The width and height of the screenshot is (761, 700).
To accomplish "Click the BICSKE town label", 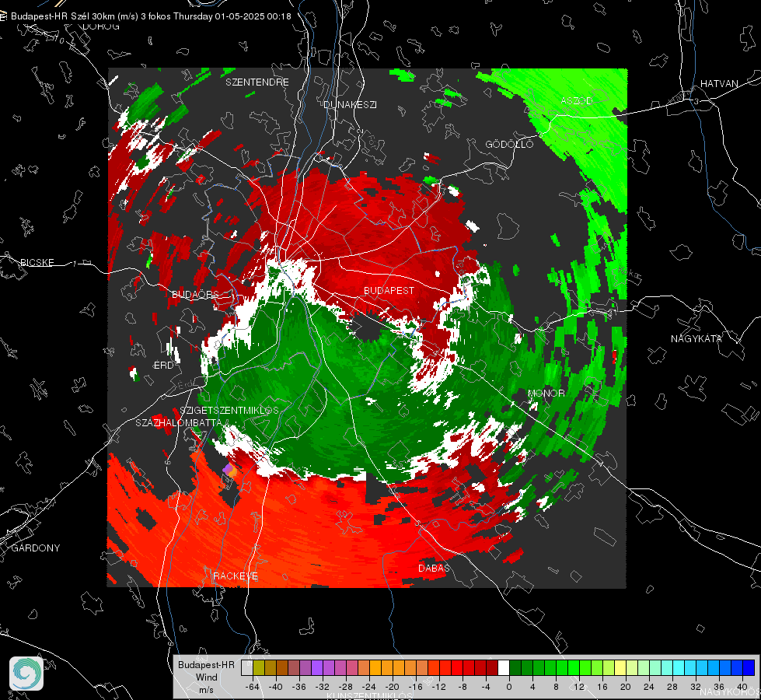I will 37,262.
